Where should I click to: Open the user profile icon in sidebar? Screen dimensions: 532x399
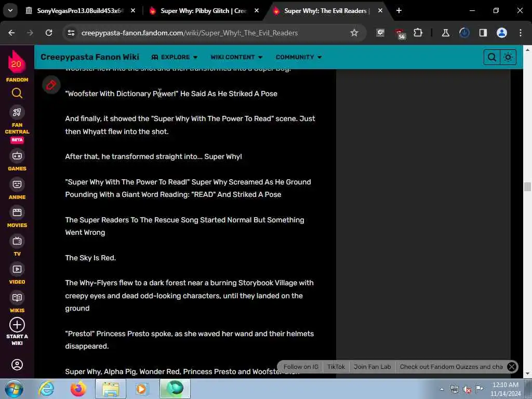(17, 365)
